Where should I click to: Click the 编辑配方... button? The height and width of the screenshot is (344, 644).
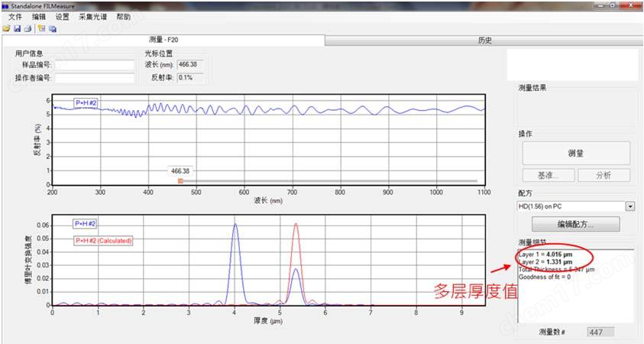(x=576, y=224)
